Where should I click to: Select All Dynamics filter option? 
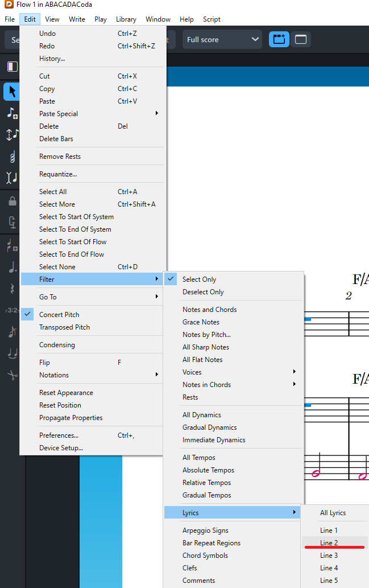[201, 415]
